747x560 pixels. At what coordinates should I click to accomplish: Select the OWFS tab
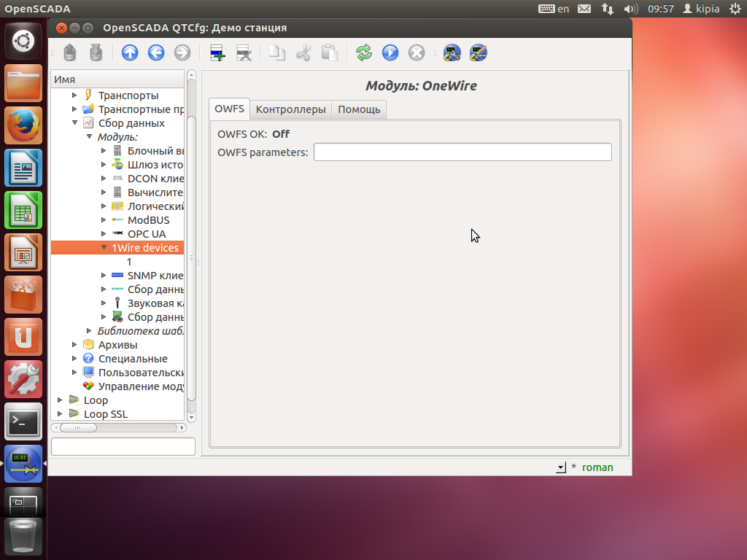click(x=229, y=109)
